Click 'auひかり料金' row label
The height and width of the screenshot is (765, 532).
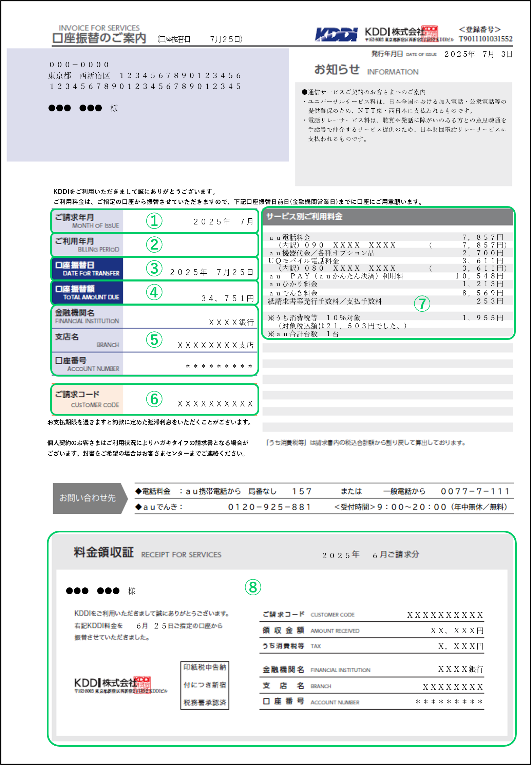point(293,284)
